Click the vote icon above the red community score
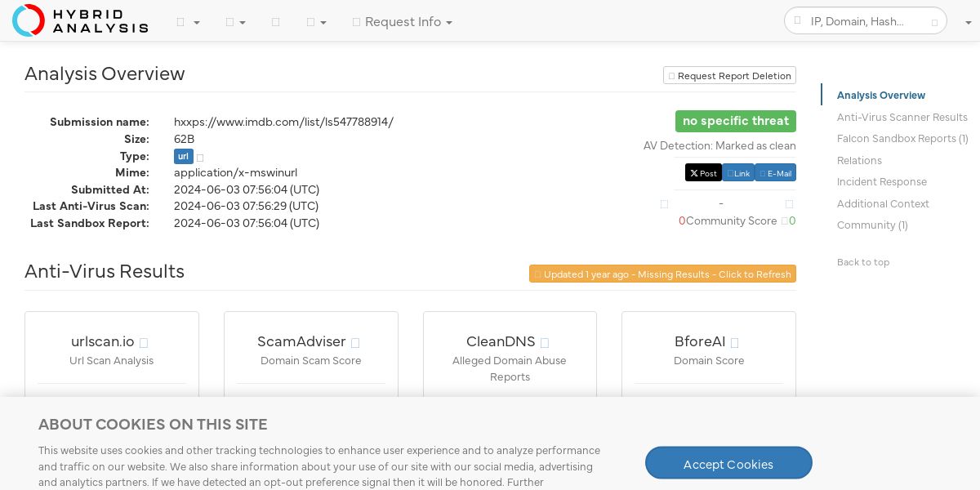 (x=664, y=204)
